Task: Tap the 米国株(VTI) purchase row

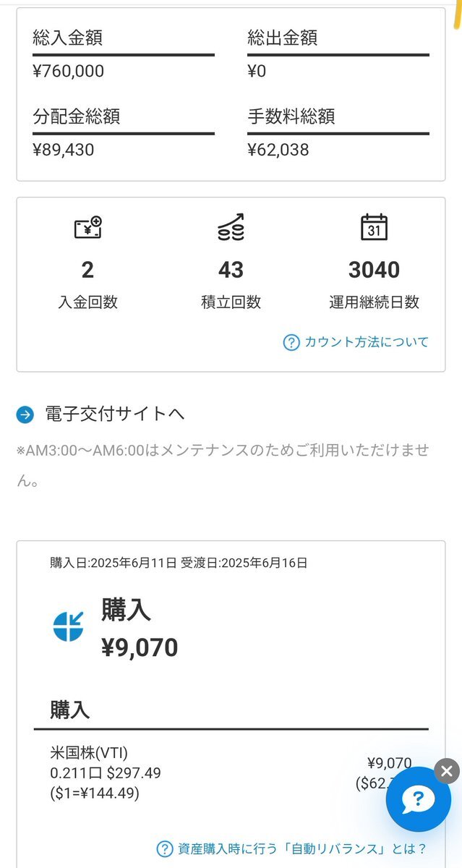Action: pos(231,773)
